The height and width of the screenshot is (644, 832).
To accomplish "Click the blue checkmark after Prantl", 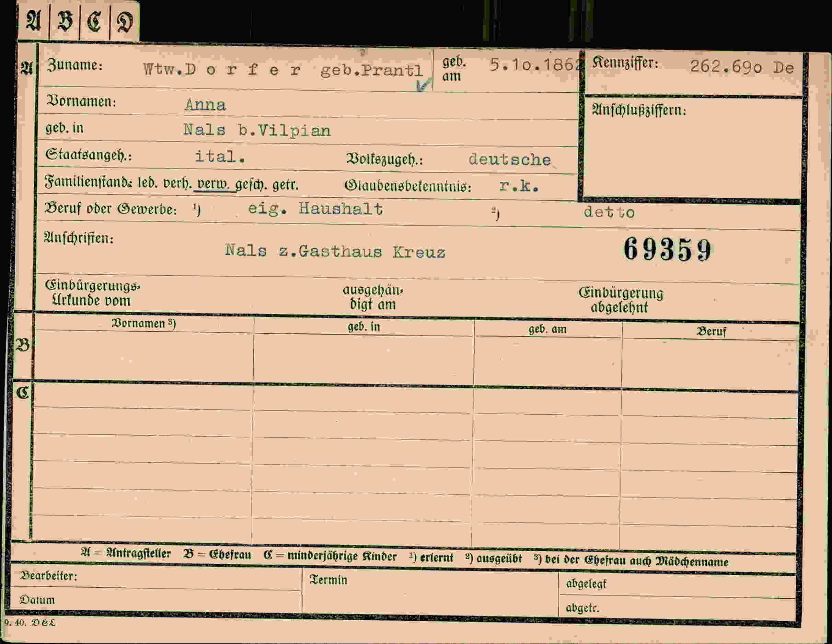I will 424,84.
